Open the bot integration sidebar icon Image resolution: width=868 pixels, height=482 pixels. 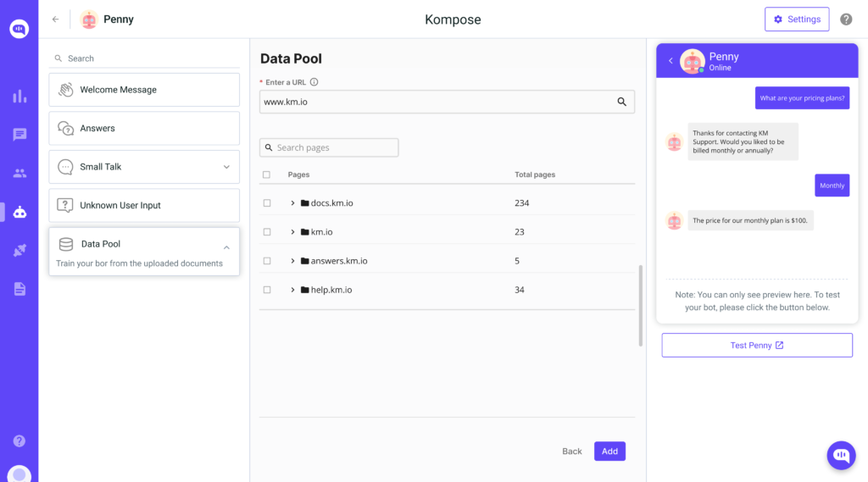click(x=19, y=212)
